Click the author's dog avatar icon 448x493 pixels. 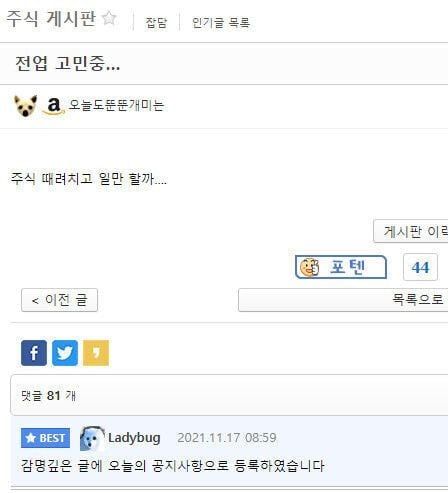[x=25, y=106]
